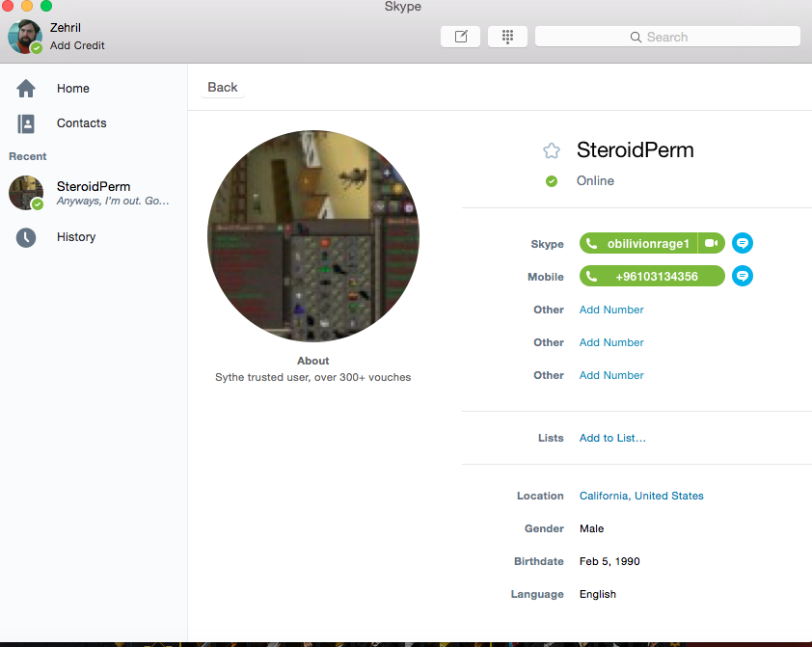Open SteroidPerm recent conversation
This screenshot has width=812, height=647.
tap(94, 193)
